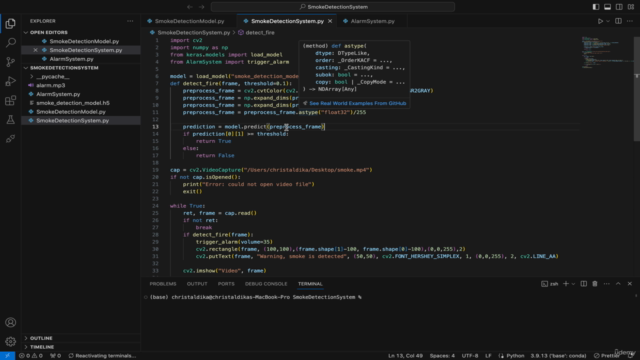Close the terminal panel
Viewport: 640px width, 360px height.
coord(630,284)
